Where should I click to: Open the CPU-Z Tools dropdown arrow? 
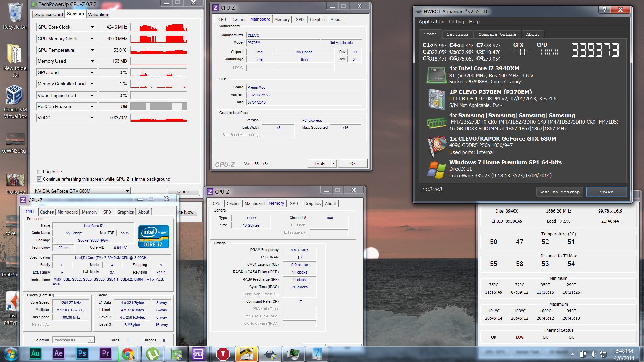point(334,163)
